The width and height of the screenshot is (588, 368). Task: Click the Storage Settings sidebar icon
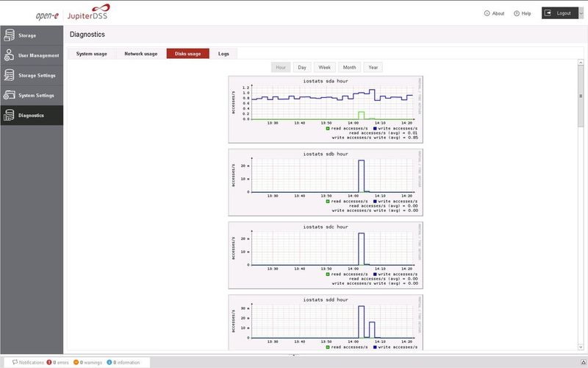9,75
